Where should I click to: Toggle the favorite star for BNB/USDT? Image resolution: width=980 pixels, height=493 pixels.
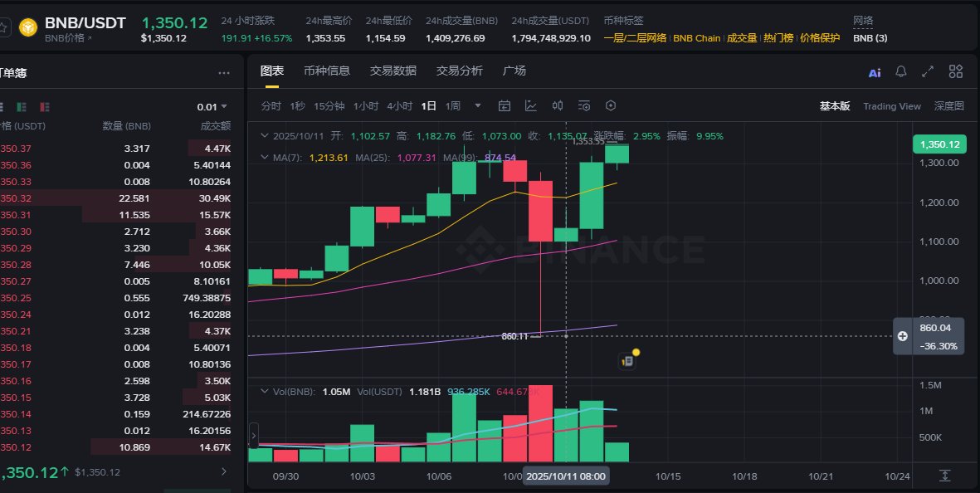[x=3, y=28]
